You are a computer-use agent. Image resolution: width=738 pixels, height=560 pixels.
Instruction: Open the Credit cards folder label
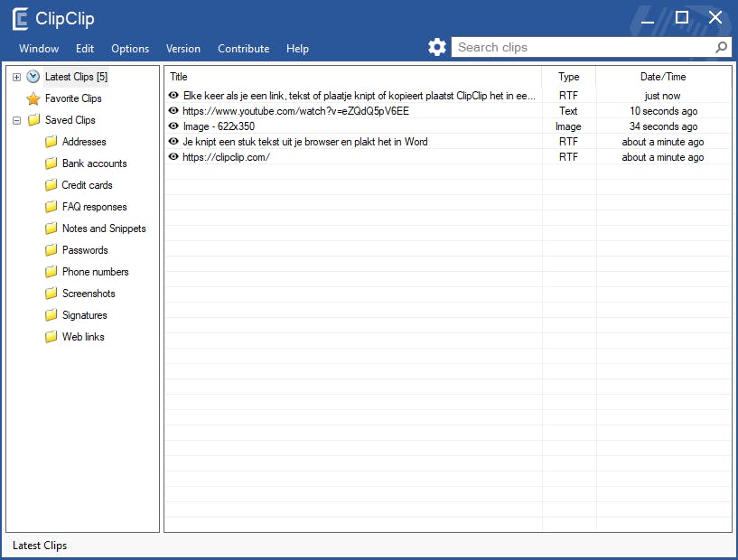pyautogui.click(x=87, y=185)
